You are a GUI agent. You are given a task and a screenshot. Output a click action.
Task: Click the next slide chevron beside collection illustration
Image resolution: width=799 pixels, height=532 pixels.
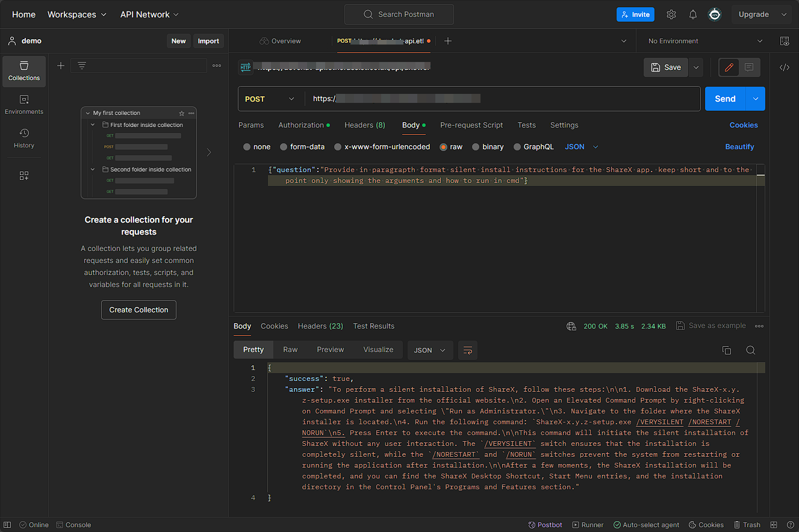pos(209,153)
